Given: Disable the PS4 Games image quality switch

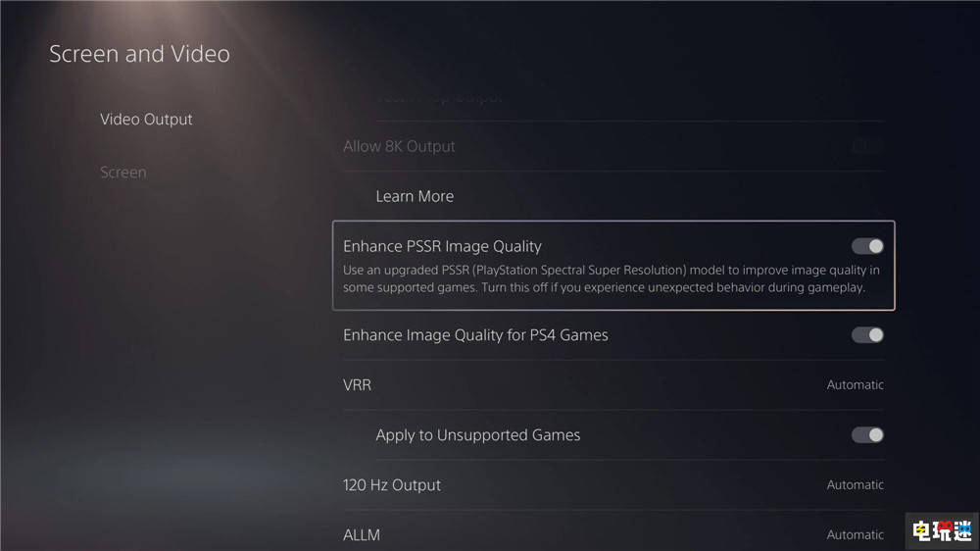Looking at the screenshot, I should 867,335.
